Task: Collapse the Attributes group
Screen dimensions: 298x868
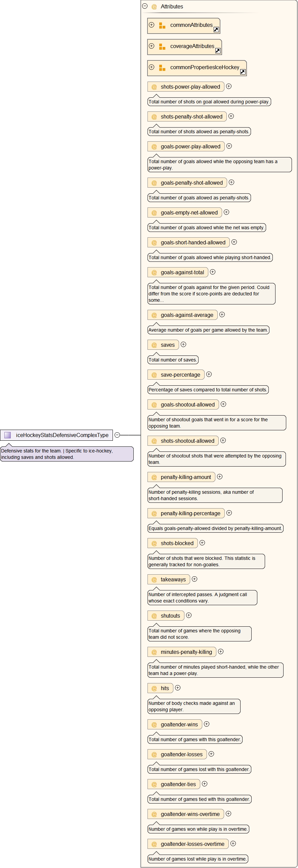Action: click(145, 6)
